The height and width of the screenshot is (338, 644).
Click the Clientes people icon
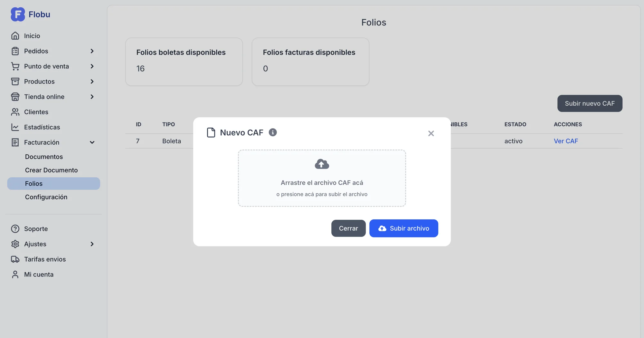(x=15, y=112)
